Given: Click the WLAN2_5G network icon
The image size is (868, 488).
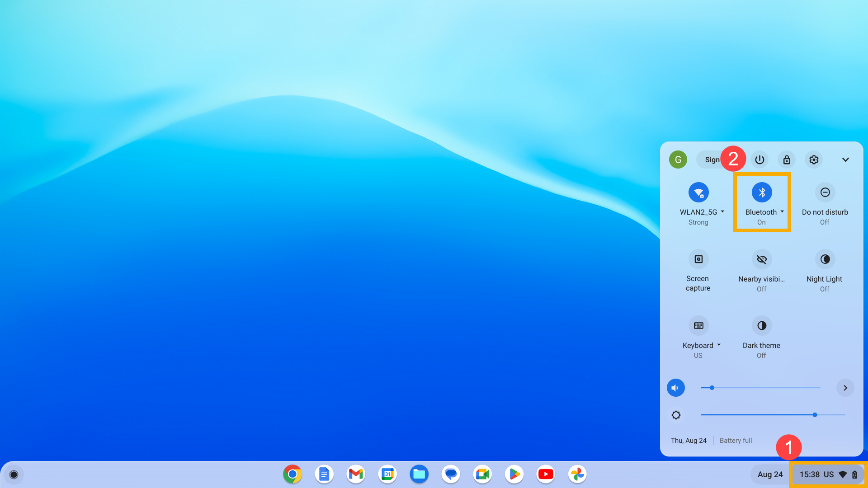Looking at the screenshot, I should click(x=698, y=192).
